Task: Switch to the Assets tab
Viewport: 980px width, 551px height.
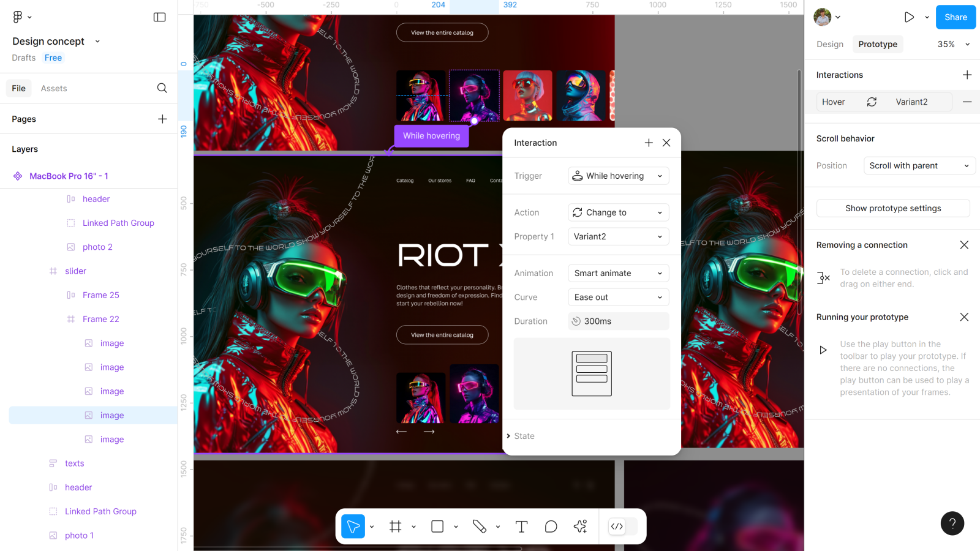Action: [x=54, y=88]
